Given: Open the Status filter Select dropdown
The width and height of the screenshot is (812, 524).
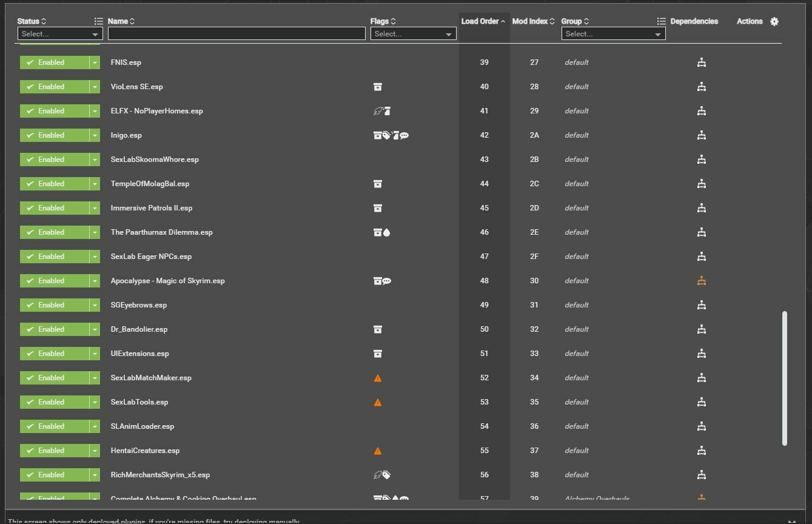Looking at the screenshot, I should click(60, 34).
